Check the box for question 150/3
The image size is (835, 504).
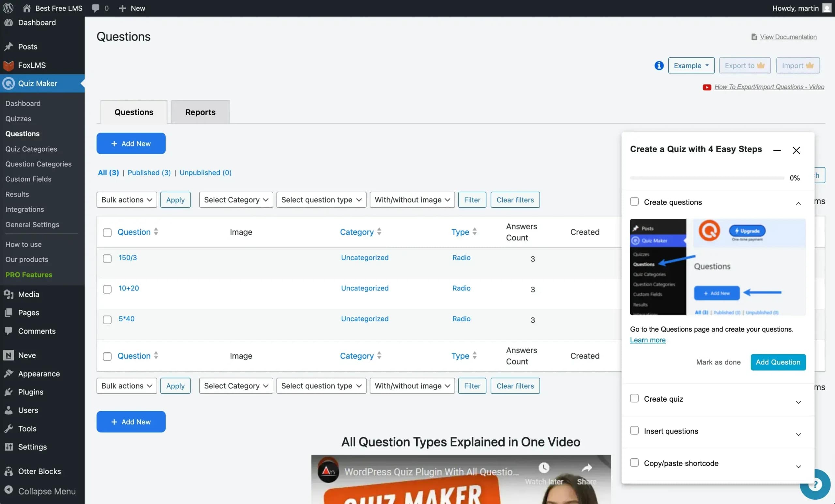[x=107, y=259]
